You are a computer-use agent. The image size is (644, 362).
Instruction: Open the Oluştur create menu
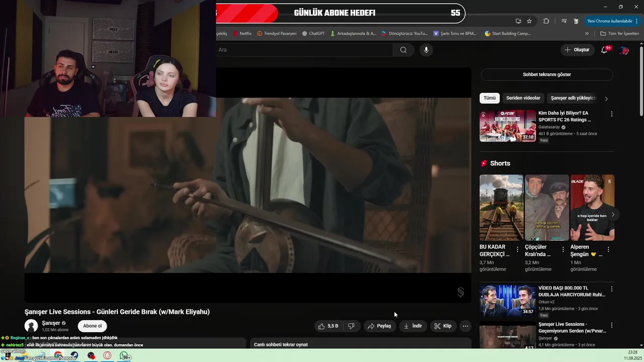(577, 50)
